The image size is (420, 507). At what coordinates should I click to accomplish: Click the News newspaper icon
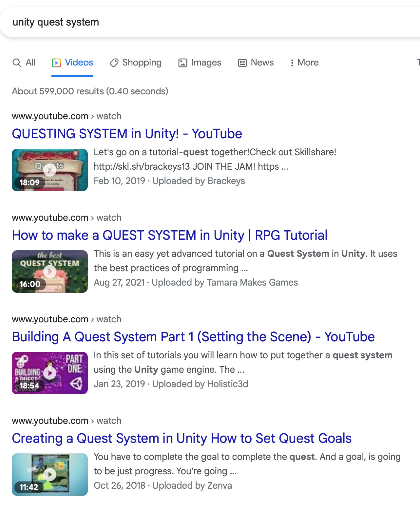242,62
